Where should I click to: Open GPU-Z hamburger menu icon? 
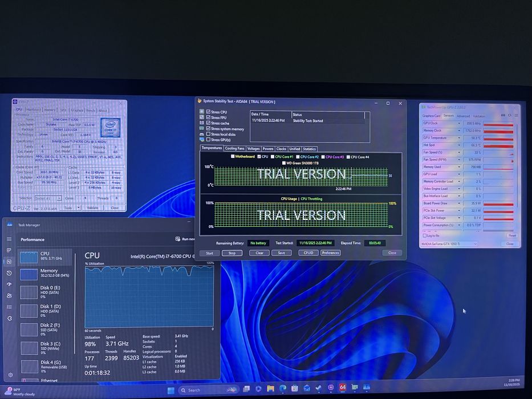coord(516,115)
